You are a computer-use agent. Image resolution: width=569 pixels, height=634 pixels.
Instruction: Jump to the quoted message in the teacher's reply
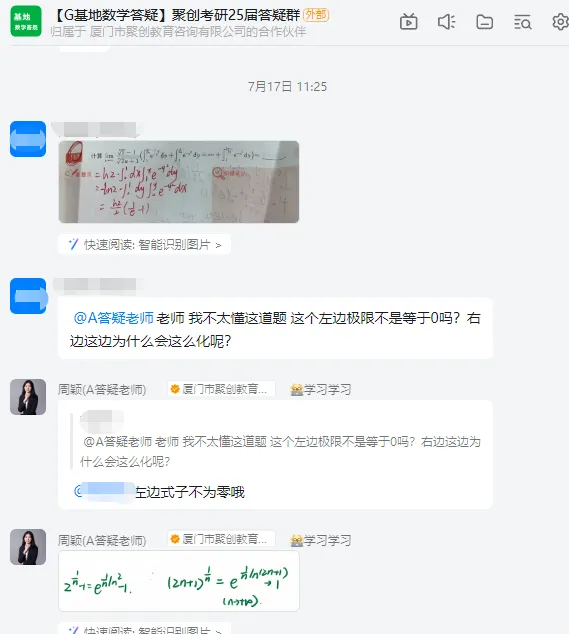tap(279, 441)
